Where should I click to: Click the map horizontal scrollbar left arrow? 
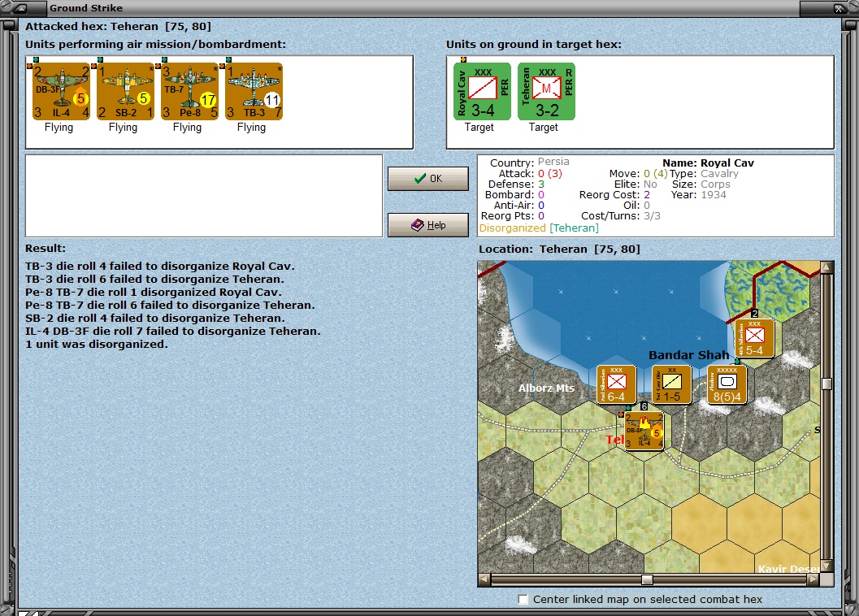[484, 579]
